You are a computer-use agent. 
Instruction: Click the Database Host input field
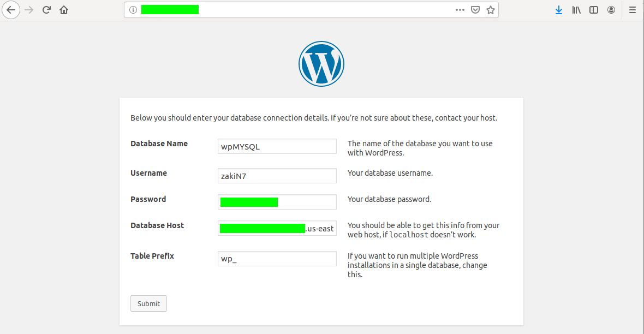click(x=277, y=228)
